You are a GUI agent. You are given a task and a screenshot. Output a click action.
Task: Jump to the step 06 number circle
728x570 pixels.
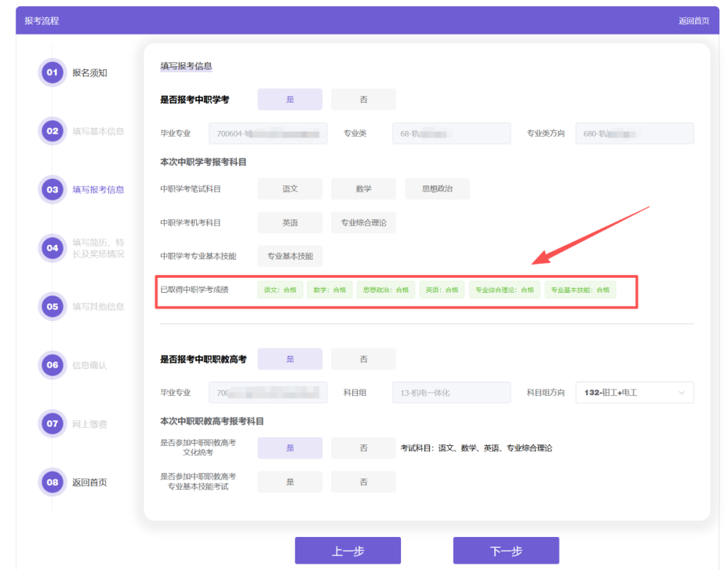click(x=52, y=365)
